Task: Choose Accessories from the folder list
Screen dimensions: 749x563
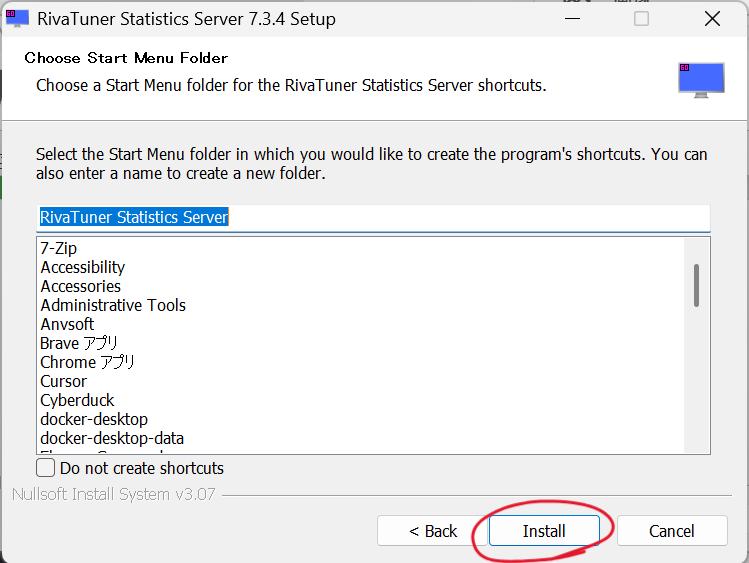Action: pyautogui.click(x=81, y=286)
